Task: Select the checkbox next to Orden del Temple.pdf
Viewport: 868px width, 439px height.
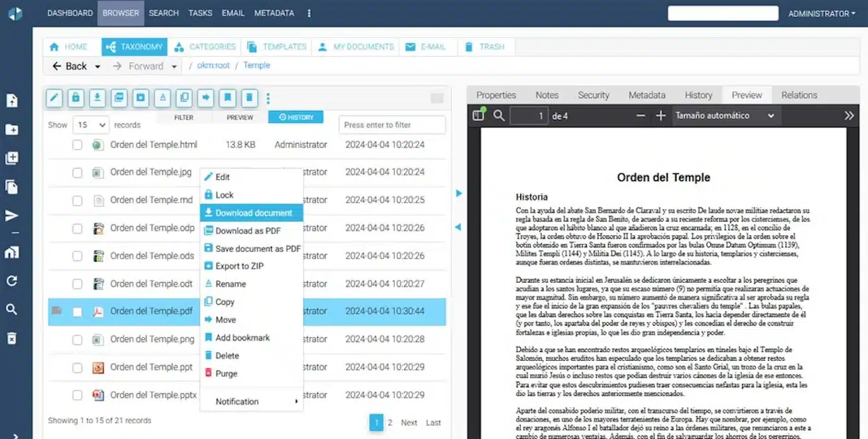Action: pyautogui.click(x=77, y=312)
